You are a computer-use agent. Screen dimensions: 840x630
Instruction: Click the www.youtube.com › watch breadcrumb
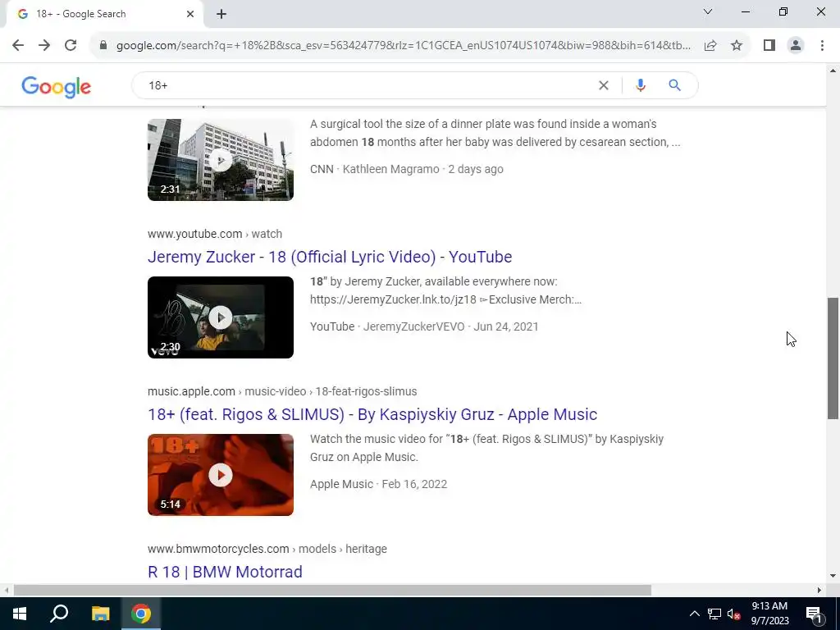pyautogui.click(x=215, y=234)
